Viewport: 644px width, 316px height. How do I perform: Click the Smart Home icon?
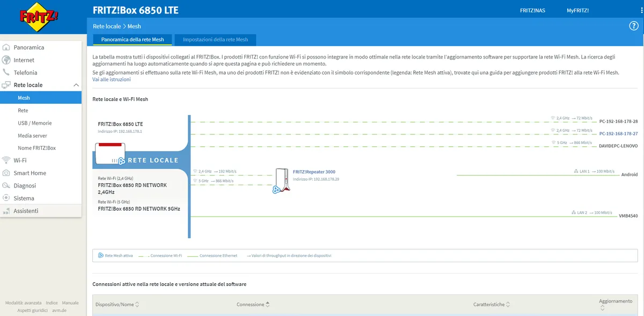[x=6, y=173]
